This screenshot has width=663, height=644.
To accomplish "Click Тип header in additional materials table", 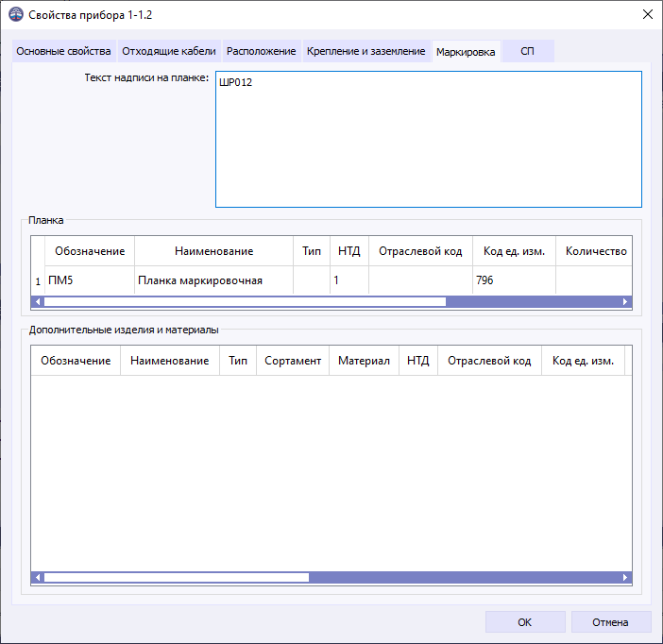I will [238, 361].
